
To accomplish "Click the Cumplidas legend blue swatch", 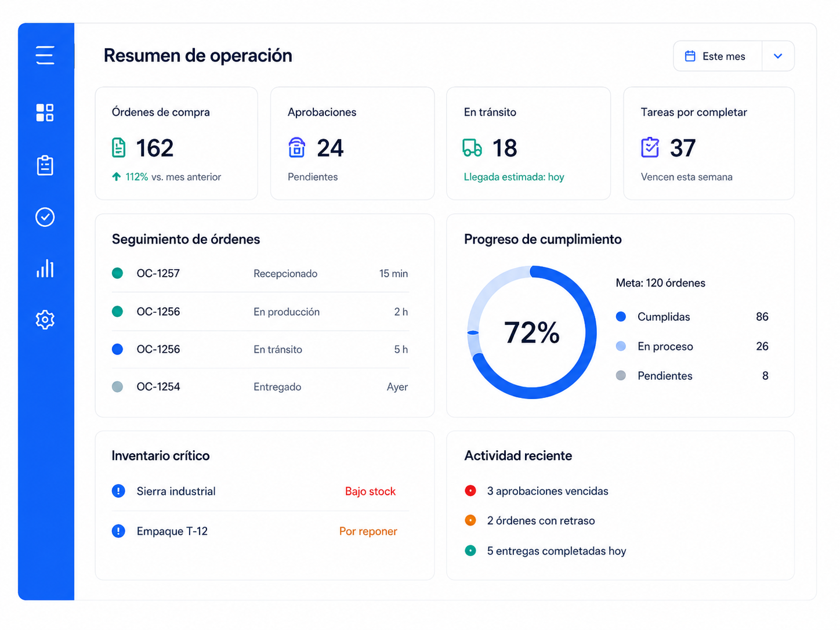I will (621, 317).
